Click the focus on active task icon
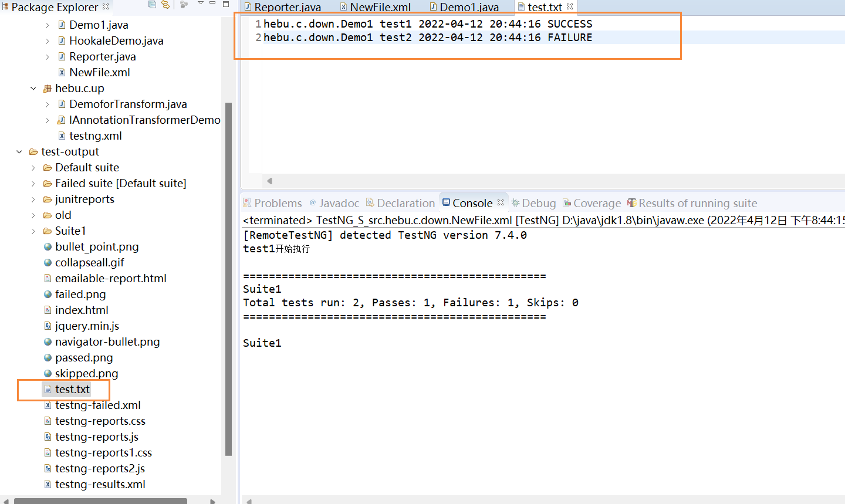Screen dimensions: 845x504 coord(184,5)
